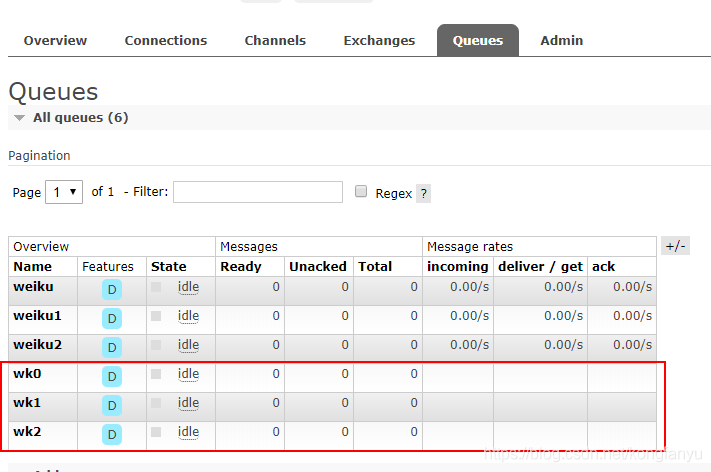The width and height of the screenshot is (711, 472).
Task: Sort the table by the Ready column
Action: (x=241, y=267)
